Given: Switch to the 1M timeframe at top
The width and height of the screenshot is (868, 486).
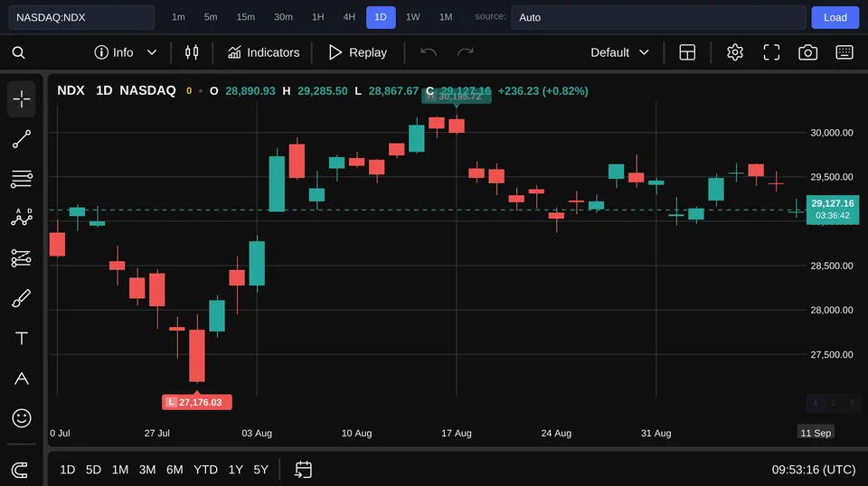Looking at the screenshot, I should (x=446, y=17).
